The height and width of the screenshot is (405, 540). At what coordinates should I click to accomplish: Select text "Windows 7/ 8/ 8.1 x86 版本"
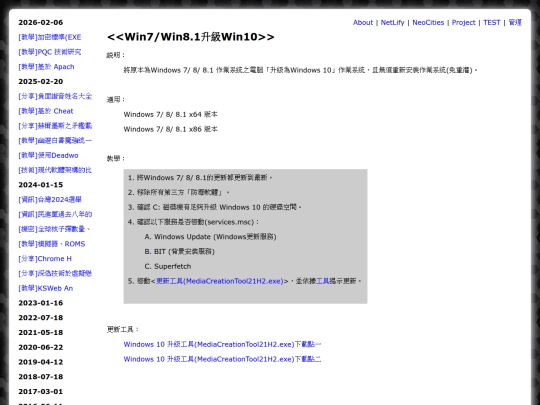[x=170, y=129]
